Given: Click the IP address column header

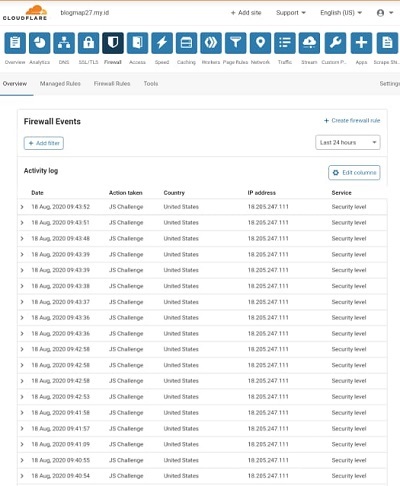Looking at the screenshot, I should pos(262,193).
